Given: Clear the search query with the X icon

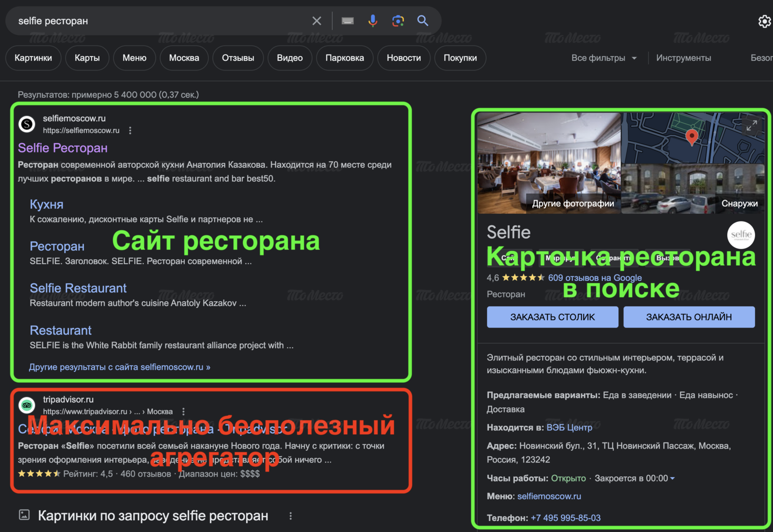Looking at the screenshot, I should click(x=316, y=21).
